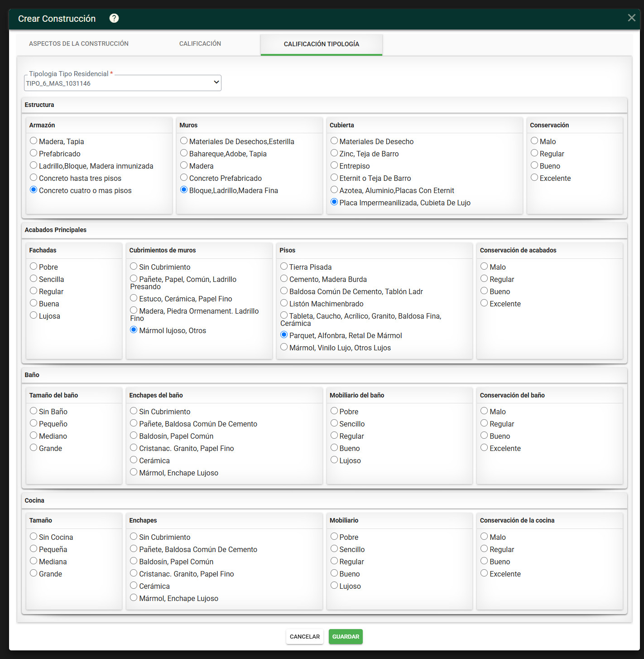The width and height of the screenshot is (644, 659).
Task: Set Conservación de la cocina to Regular
Action: point(484,549)
